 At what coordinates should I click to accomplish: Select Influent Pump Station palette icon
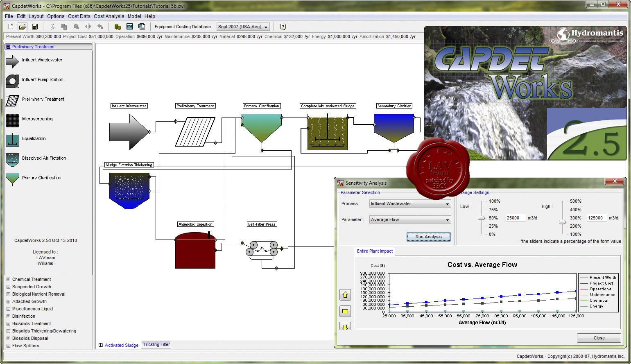coord(13,81)
